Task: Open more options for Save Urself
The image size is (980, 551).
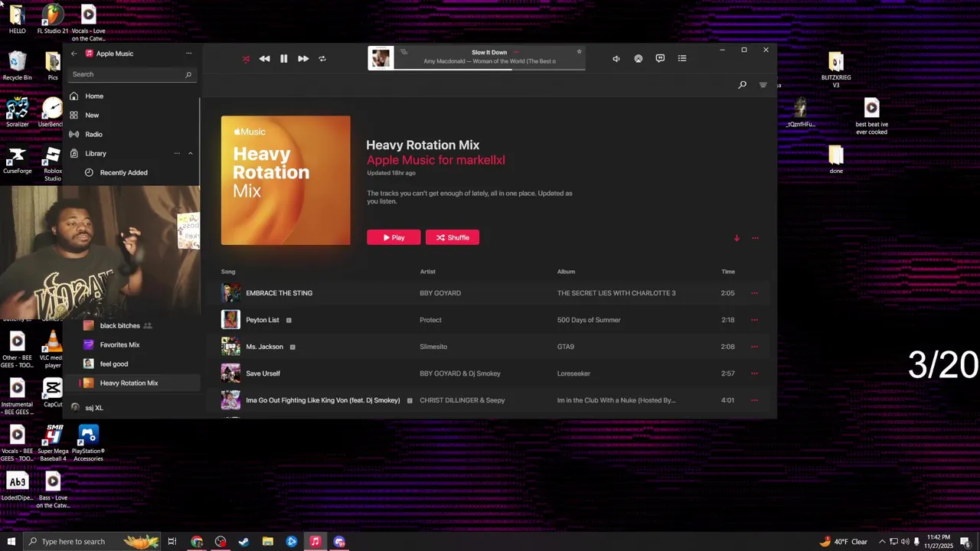Action: pos(754,373)
